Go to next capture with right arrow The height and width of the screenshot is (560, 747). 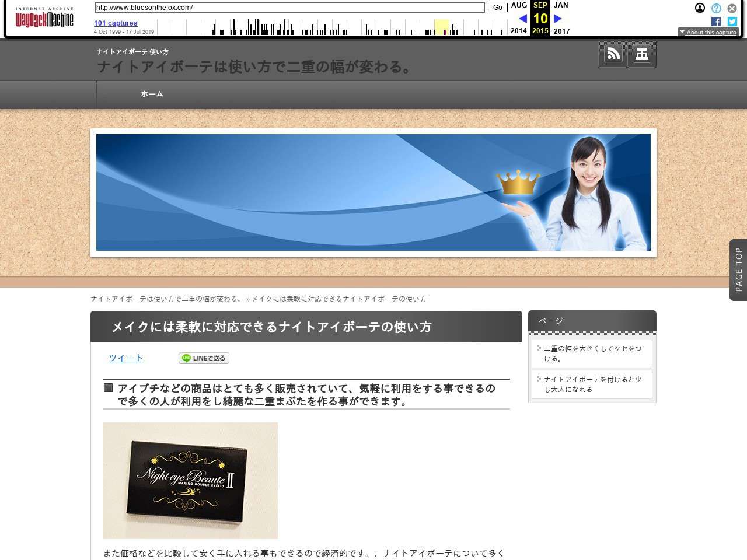tap(558, 19)
